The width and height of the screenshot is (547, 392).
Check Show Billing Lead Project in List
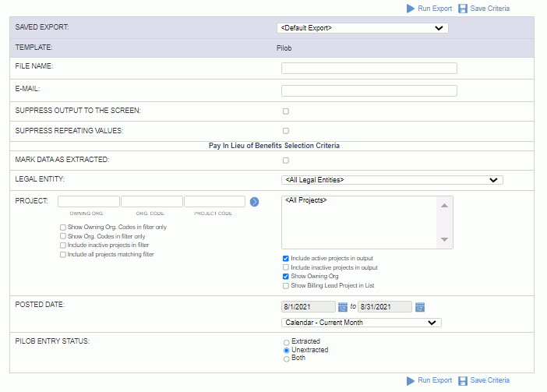[x=286, y=286]
